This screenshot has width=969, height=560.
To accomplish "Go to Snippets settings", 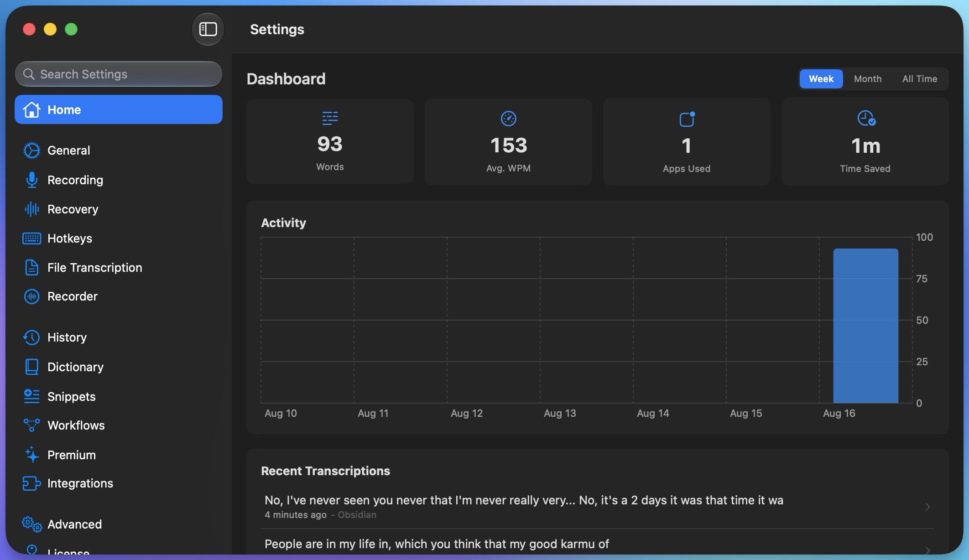I will click(119, 396).
